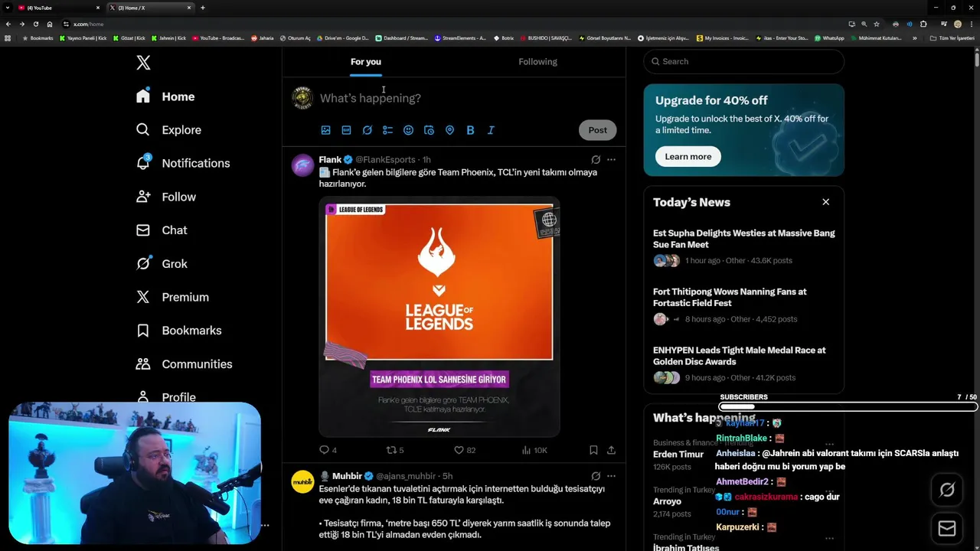Open Flank profile from post name
Image resolution: width=980 pixels, height=551 pixels.
point(330,160)
